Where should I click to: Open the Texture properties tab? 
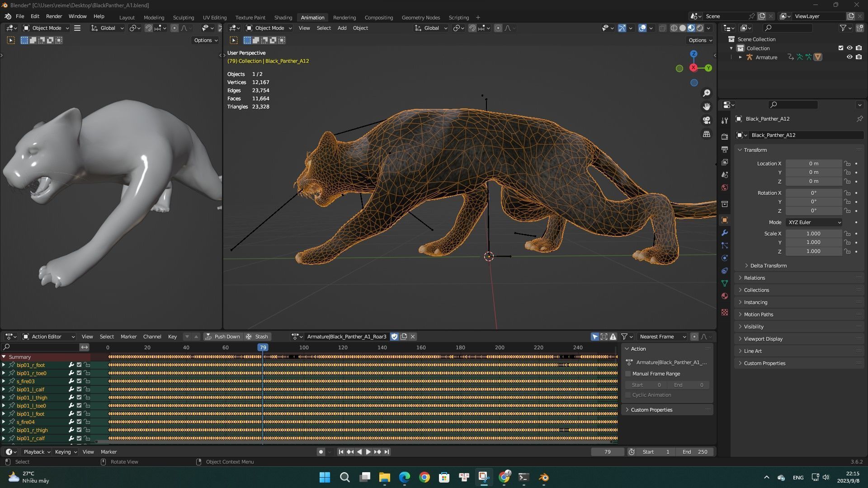pyautogui.click(x=725, y=312)
